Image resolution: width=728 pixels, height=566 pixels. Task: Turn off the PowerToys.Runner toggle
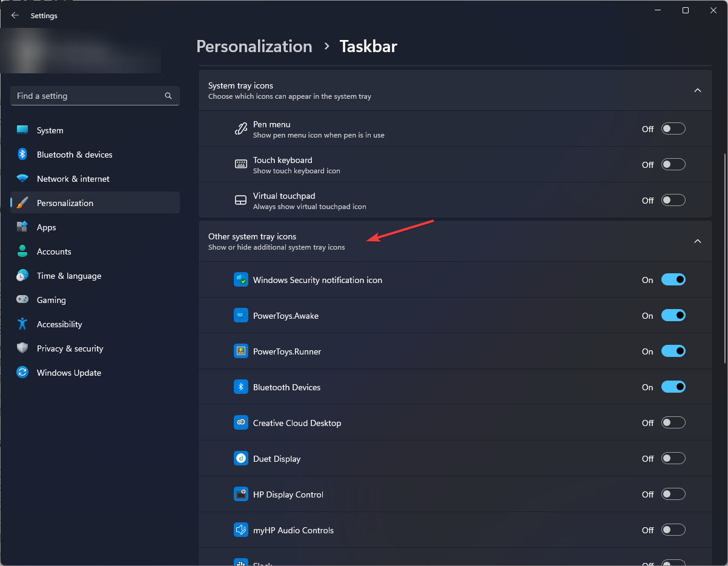(673, 351)
